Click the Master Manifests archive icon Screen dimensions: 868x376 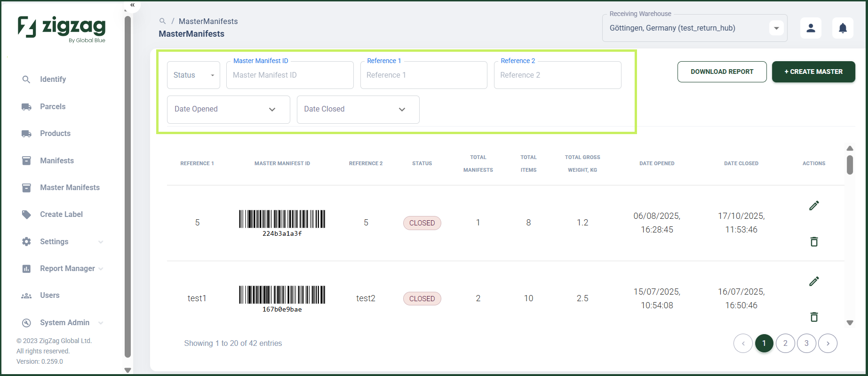[26, 188]
